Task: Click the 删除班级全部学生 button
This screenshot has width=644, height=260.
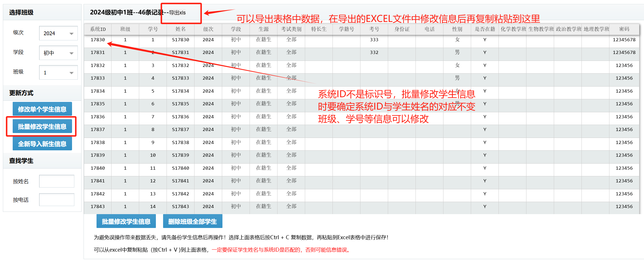Action: coord(192,221)
